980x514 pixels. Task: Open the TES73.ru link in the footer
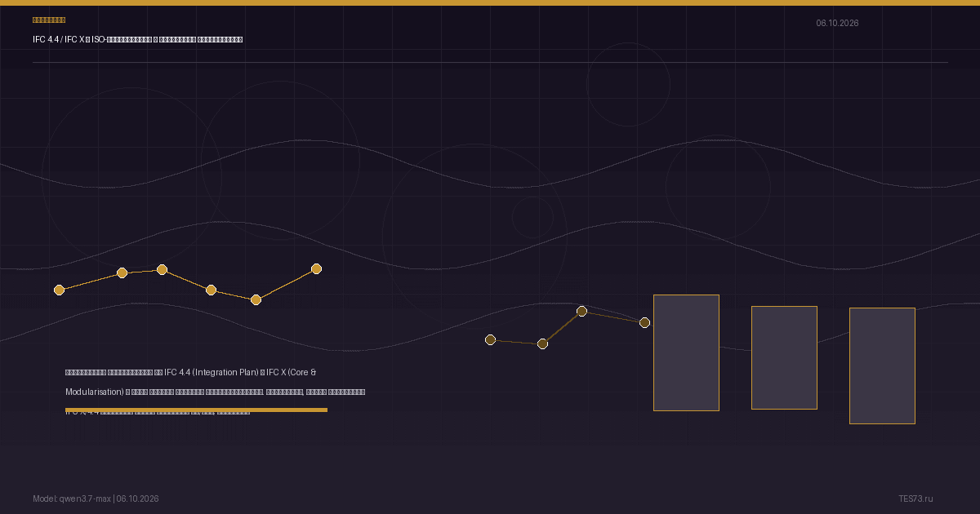point(915,498)
